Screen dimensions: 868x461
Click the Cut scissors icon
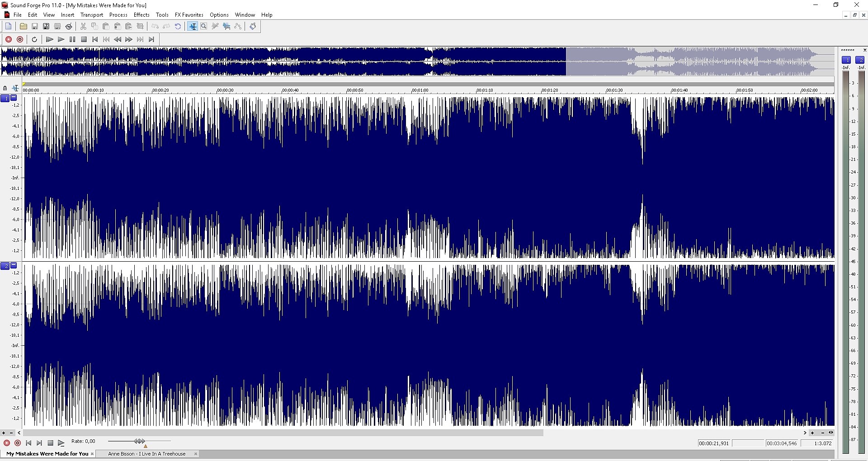click(x=83, y=26)
